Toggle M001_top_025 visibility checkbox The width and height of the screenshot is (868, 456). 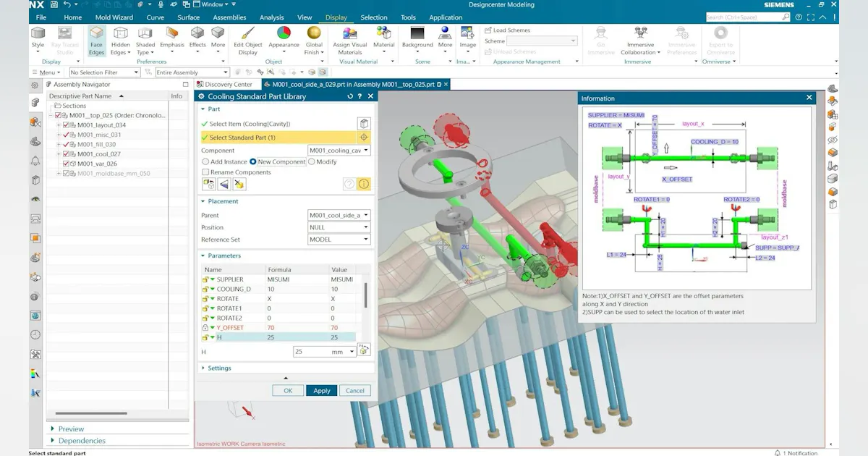tap(59, 115)
